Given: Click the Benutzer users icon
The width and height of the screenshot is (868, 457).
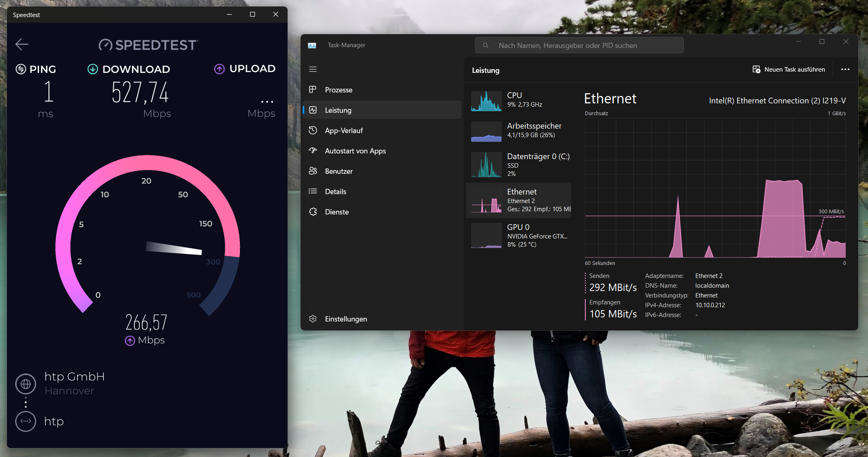Looking at the screenshot, I should coord(313,171).
